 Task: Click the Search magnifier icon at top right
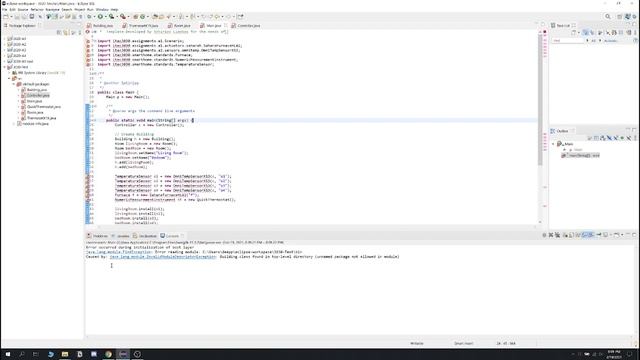tap(608, 17)
